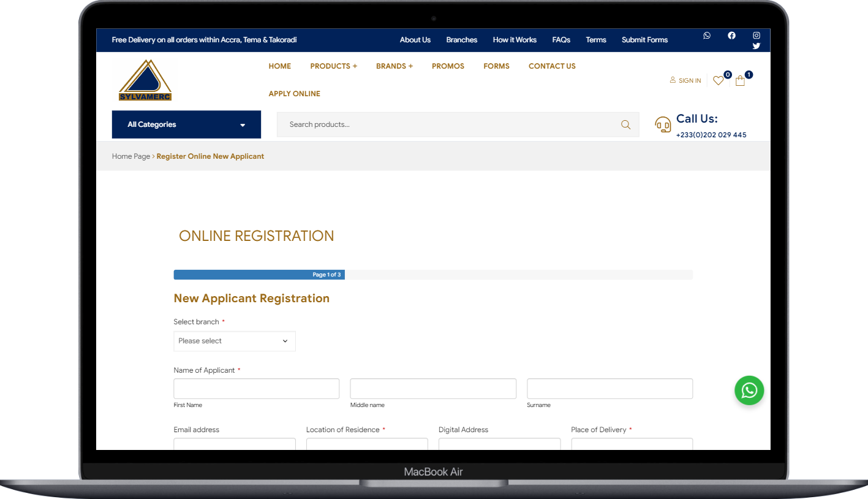Expand the All Categories dropdown
The image size is (868, 499).
[186, 124]
